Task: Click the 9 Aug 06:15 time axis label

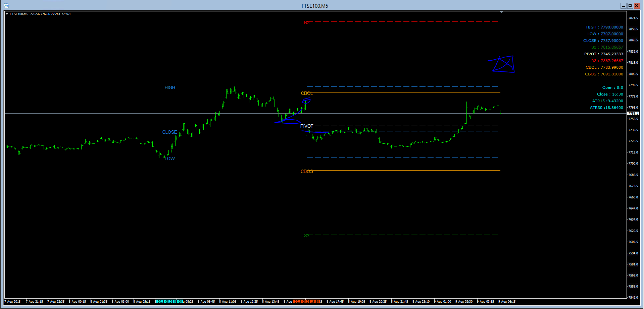Action: (x=507, y=302)
